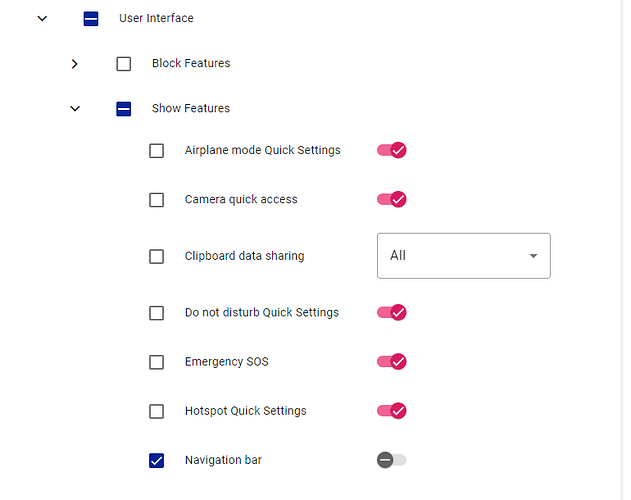Screen dimensions: 631x500
Task: Collapse the Show Features section chevron
Action: (75, 109)
